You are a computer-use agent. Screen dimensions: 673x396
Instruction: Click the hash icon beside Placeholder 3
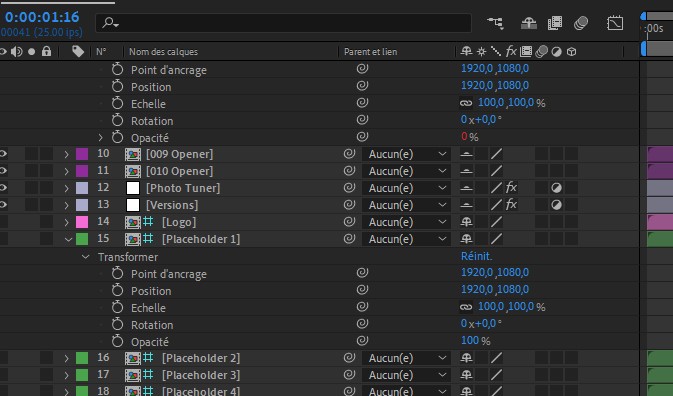click(x=148, y=375)
